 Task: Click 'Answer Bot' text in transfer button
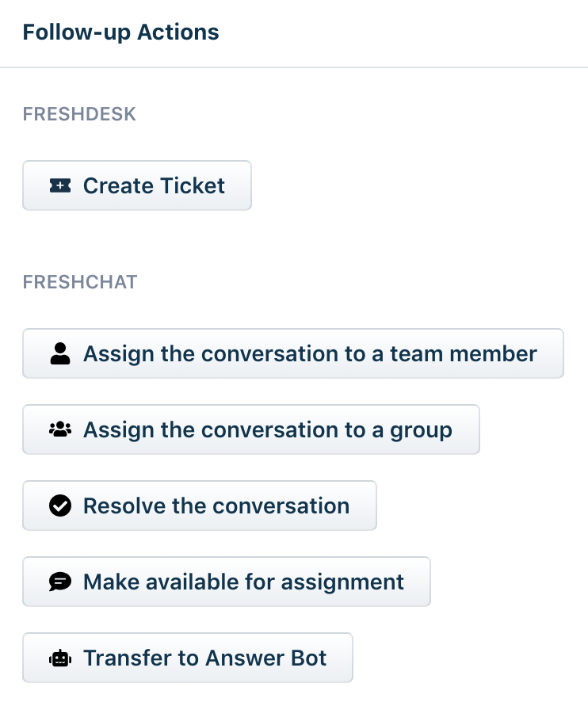pos(265,658)
